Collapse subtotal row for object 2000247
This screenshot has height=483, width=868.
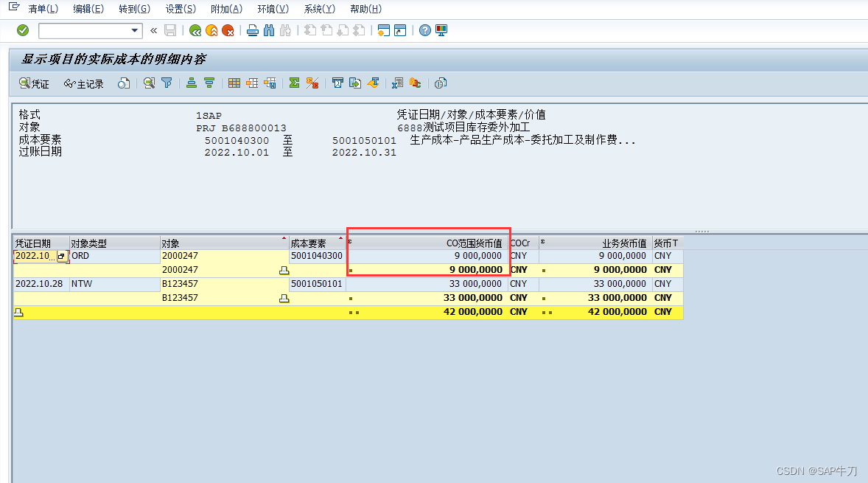(284, 271)
